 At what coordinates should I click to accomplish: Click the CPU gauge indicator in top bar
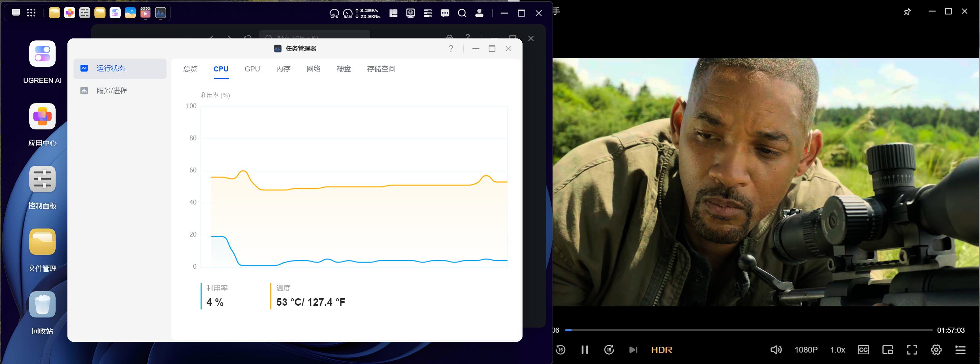334,13
